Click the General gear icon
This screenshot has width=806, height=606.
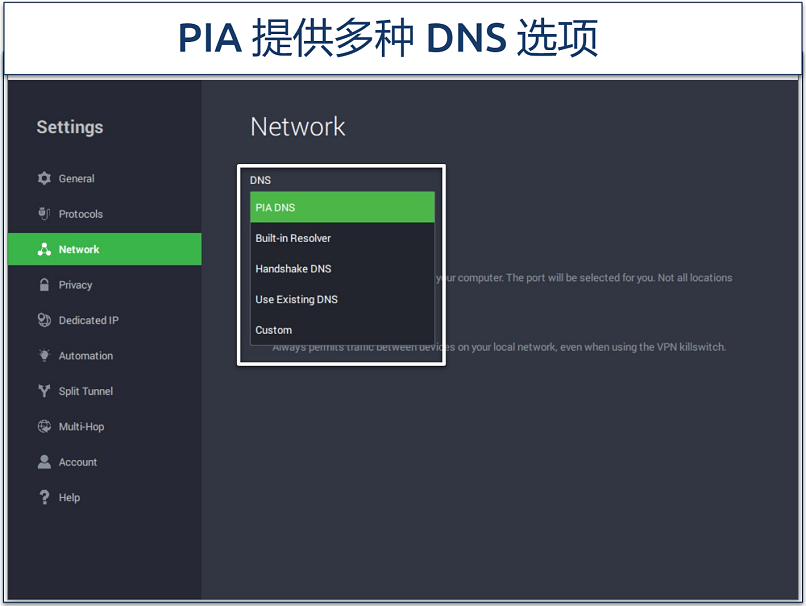[44, 178]
